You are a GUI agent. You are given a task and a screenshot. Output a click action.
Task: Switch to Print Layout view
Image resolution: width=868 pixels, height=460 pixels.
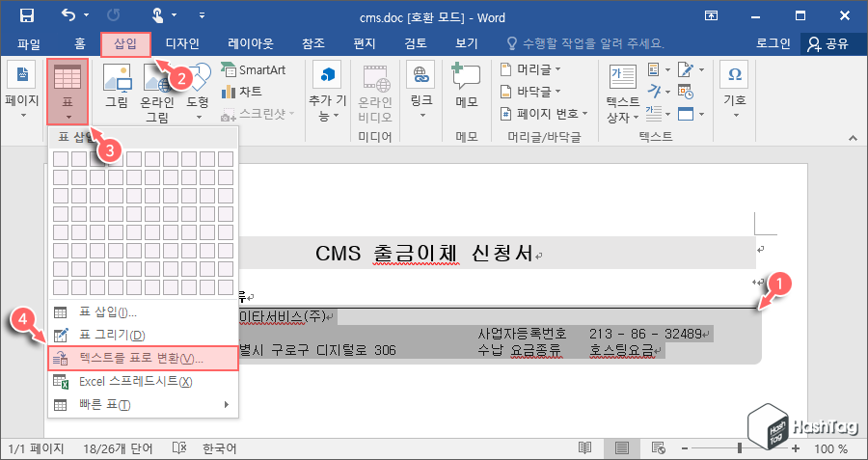[x=622, y=448]
